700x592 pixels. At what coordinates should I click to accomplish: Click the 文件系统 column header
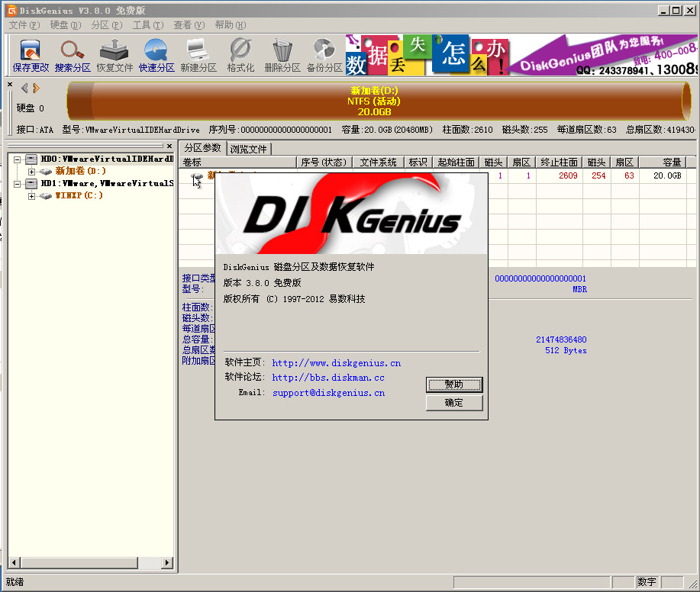tap(379, 162)
